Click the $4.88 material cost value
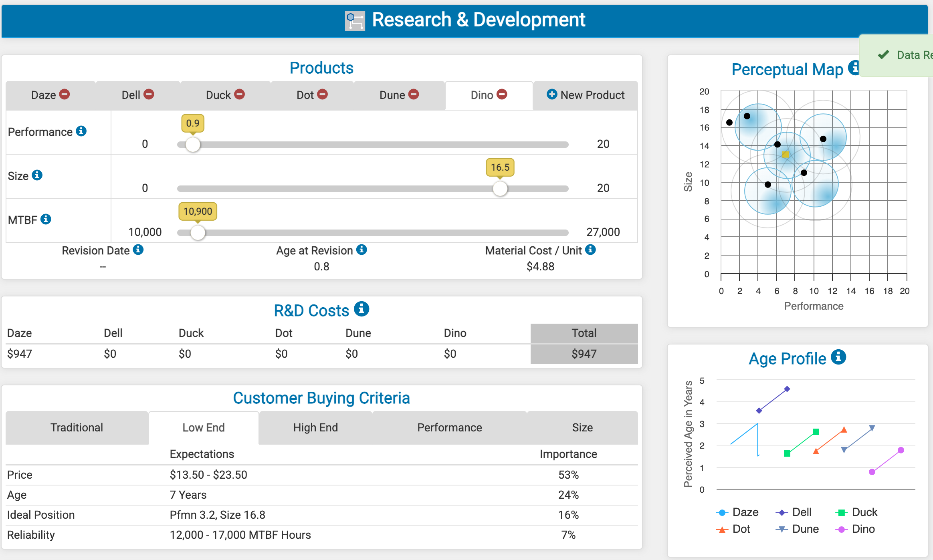Viewport: 933px width, 560px height. pos(540,266)
